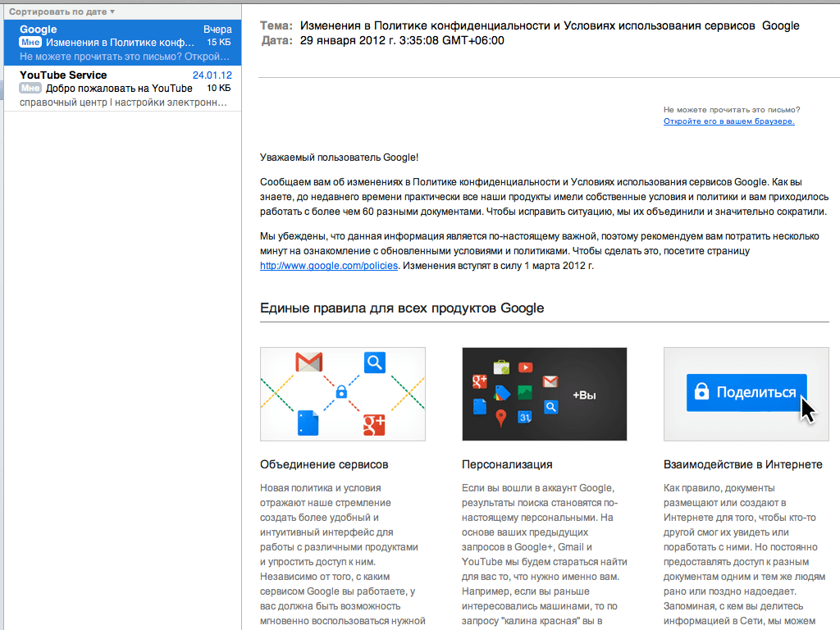Click the preview text 'справочный центр | настройки'

point(91,103)
